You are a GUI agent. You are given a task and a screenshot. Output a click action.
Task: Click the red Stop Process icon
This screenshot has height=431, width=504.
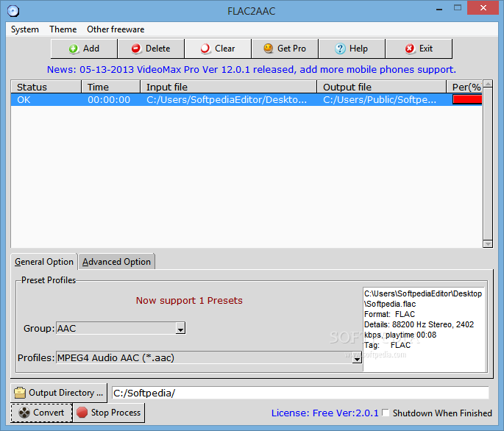coord(82,413)
